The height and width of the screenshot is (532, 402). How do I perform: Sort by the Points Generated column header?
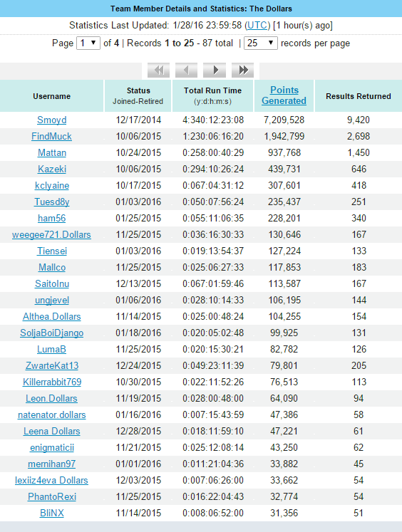pyautogui.click(x=284, y=95)
